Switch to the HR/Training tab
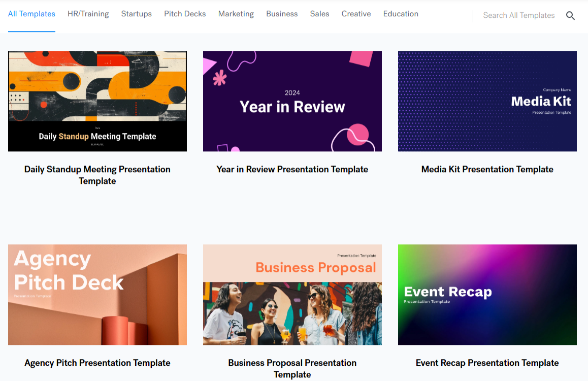This screenshot has width=588, height=381. click(88, 14)
